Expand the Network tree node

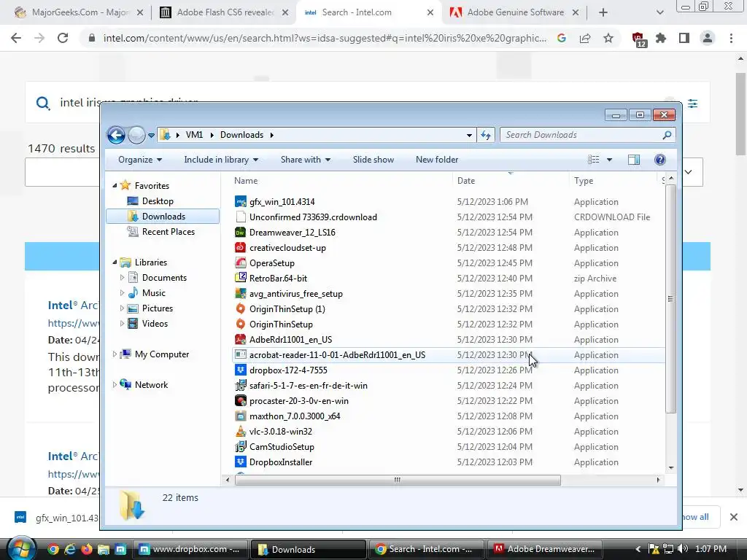[x=115, y=385]
